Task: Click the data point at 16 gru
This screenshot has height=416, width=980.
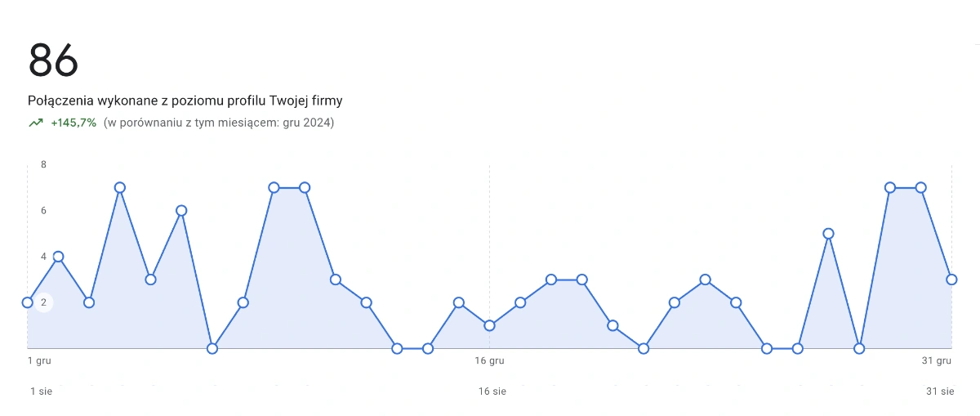Action: (489, 325)
